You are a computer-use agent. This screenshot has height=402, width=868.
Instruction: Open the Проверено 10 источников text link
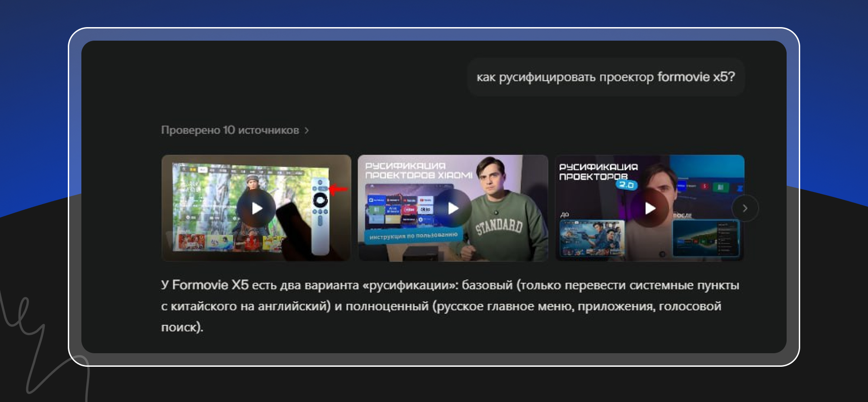(x=230, y=130)
